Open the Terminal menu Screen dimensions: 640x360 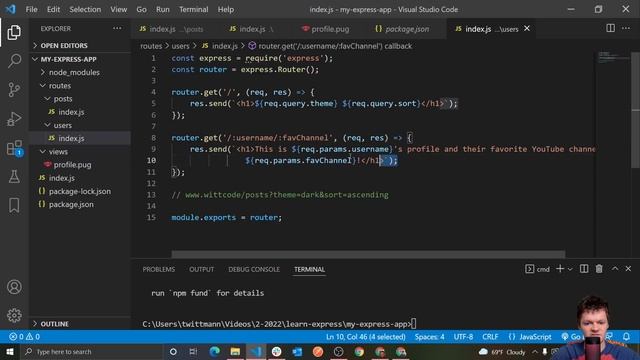[193, 9]
